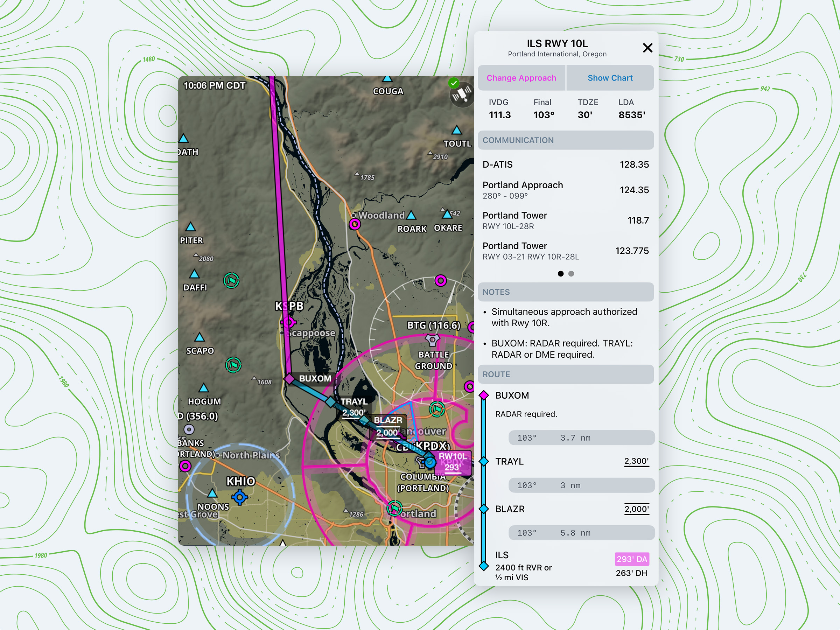Tap the KSPB airport symbol
Image resolution: width=840 pixels, height=630 pixels.
click(x=289, y=323)
